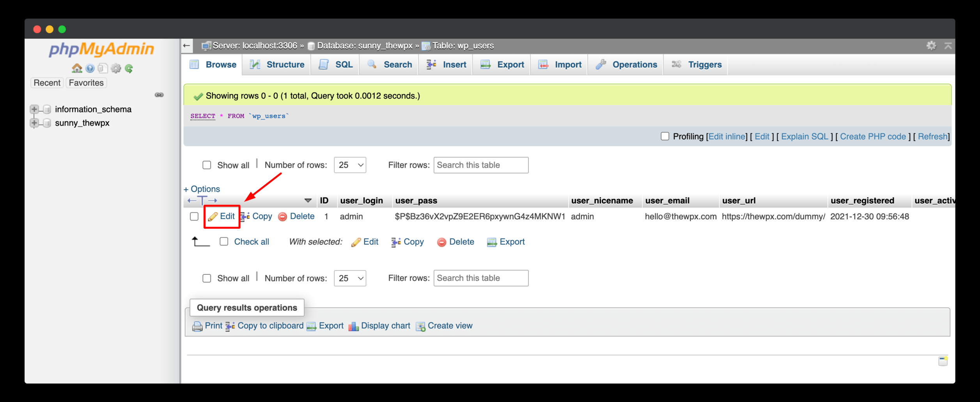Click Export icon under Query results operations

click(311, 326)
